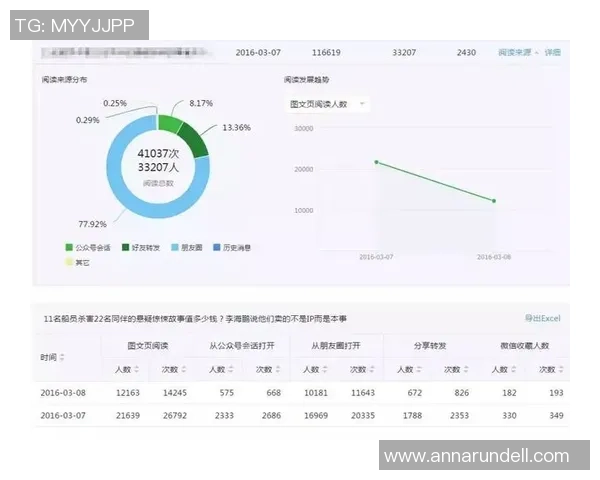Select the 2016-03-08 data point on trend line
The height and width of the screenshot is (480, 600).
494,201
